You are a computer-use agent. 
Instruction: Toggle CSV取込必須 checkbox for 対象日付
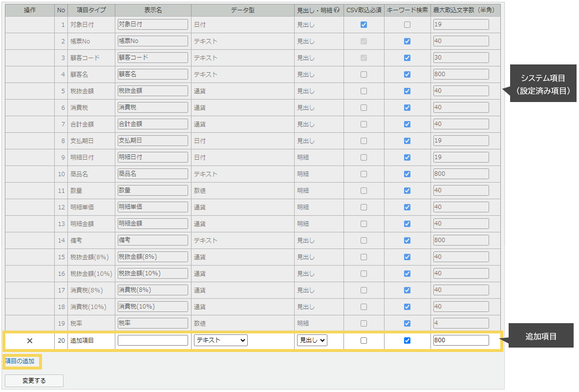coord(364,25)
